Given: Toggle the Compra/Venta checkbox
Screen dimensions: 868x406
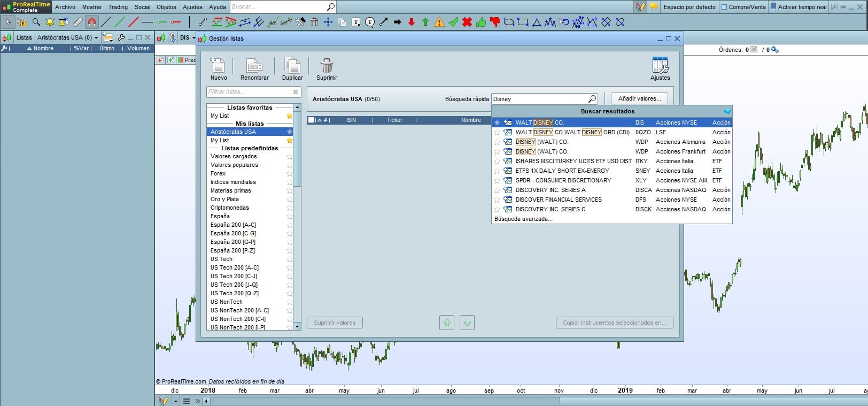Looking at the screenshot, I should click(x=724, y=7).
